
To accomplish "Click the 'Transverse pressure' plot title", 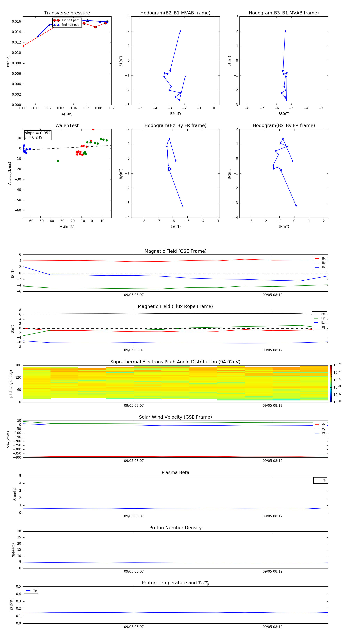I will [67, 13].
